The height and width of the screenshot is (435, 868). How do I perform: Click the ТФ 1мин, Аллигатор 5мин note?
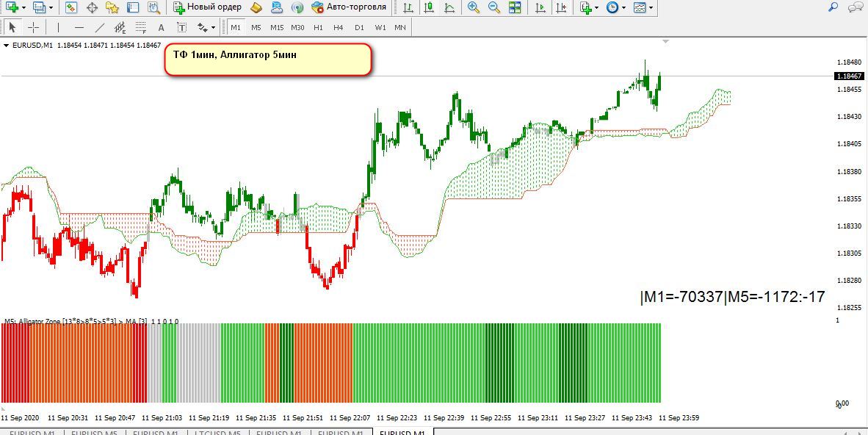pyautogui.click(x=267, y=60)
